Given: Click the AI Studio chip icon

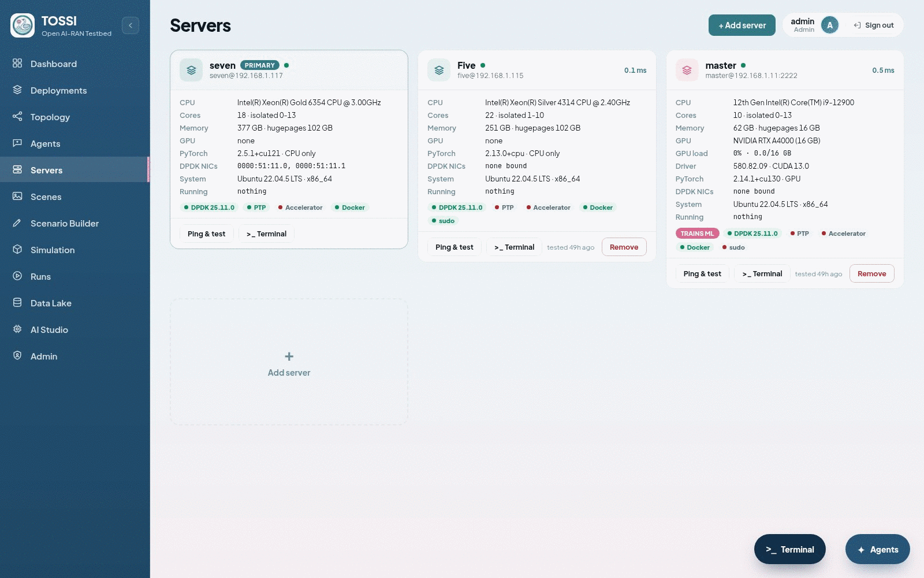Looking at the screenshot, I should (x=17, y=329).
